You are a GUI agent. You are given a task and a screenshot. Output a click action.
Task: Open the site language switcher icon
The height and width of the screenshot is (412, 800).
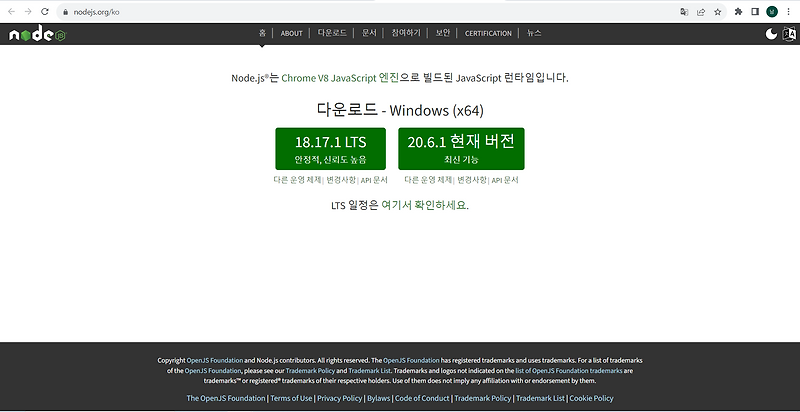tap(789, 34)
